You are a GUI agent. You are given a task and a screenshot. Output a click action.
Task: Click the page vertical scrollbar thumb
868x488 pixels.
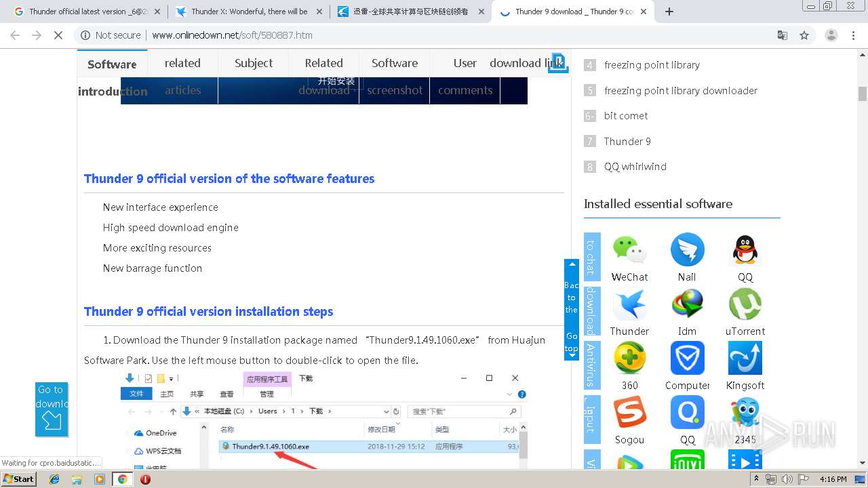click(863, 94)
